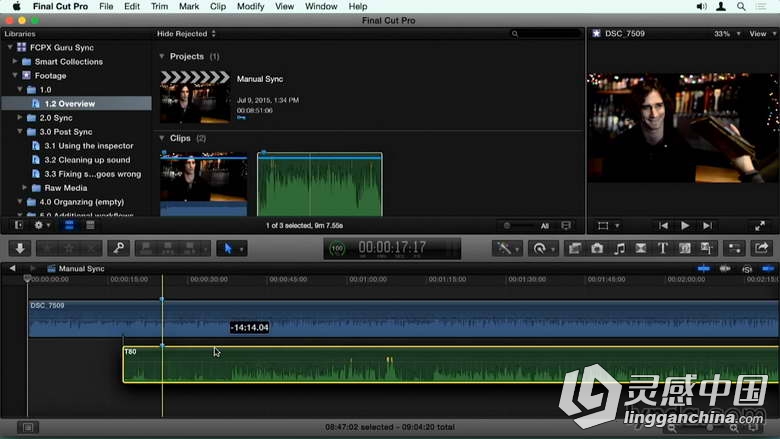Toggle timeline snapping
The height and width of the screenshot is (439, 780).
pos(768,268)
